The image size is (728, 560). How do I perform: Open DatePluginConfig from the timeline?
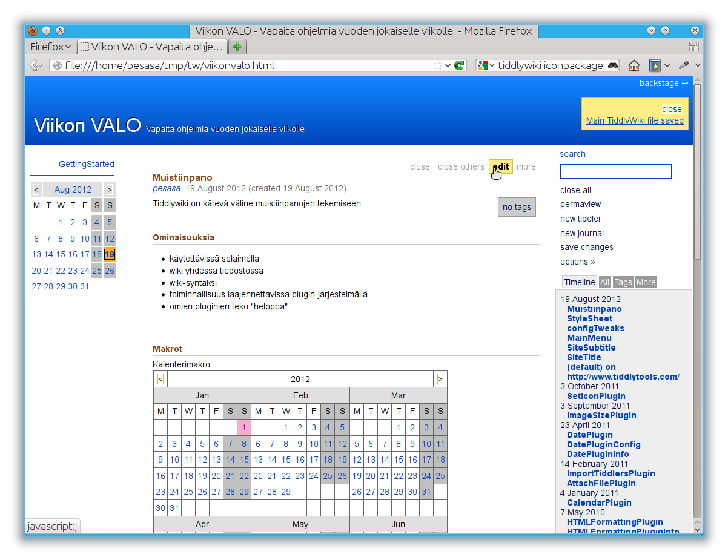(603, 444)
